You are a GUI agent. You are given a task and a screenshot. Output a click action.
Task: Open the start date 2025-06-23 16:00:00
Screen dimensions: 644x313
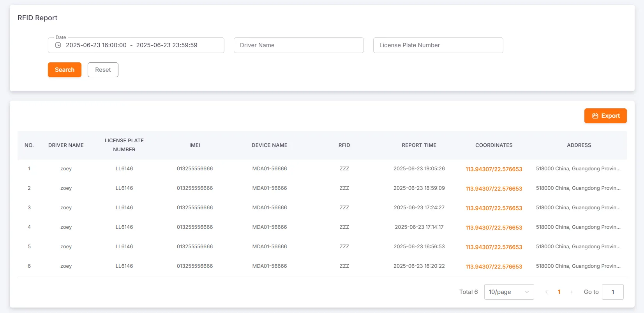(96, 45)
